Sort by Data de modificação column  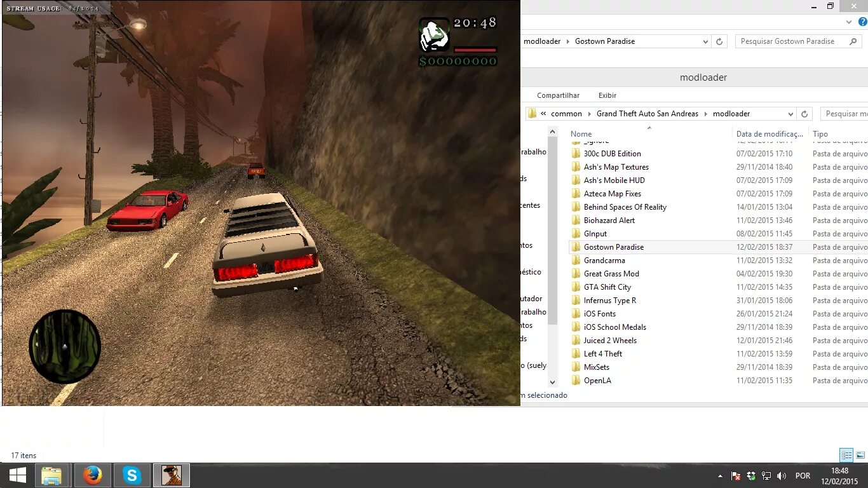tap(770, 134)
